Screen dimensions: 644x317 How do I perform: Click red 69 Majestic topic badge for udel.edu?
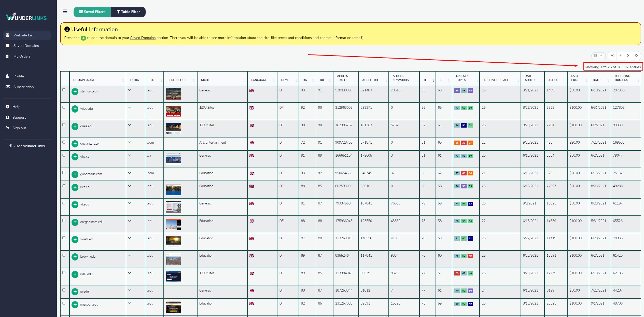457,273
